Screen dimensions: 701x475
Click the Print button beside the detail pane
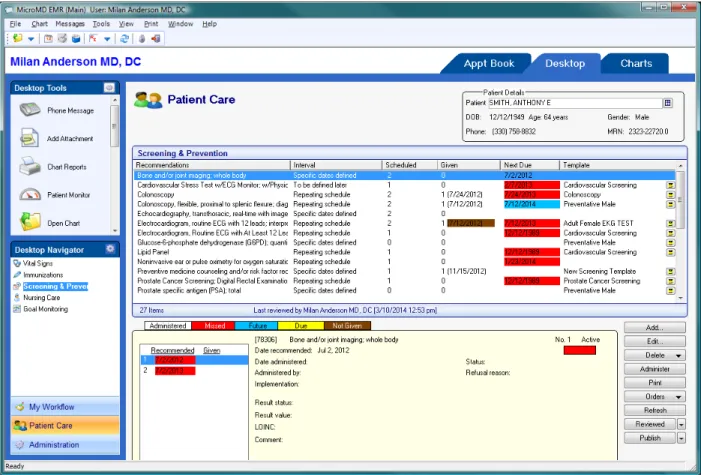[x=655, y=383]
